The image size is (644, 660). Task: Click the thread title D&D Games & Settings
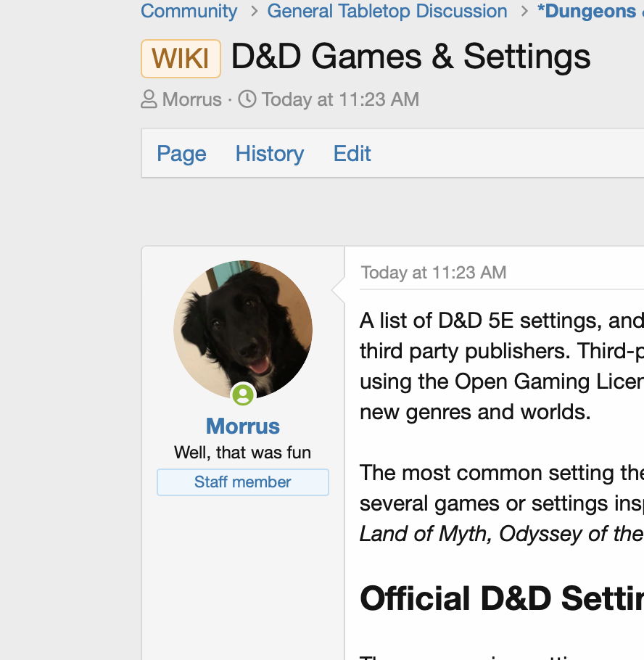coord(410,57)
